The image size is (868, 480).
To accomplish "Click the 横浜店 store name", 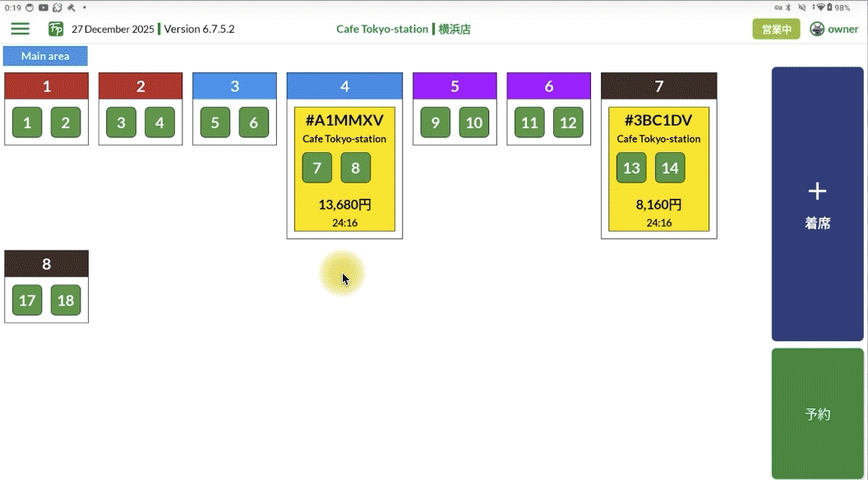I will tap(454, 29).
